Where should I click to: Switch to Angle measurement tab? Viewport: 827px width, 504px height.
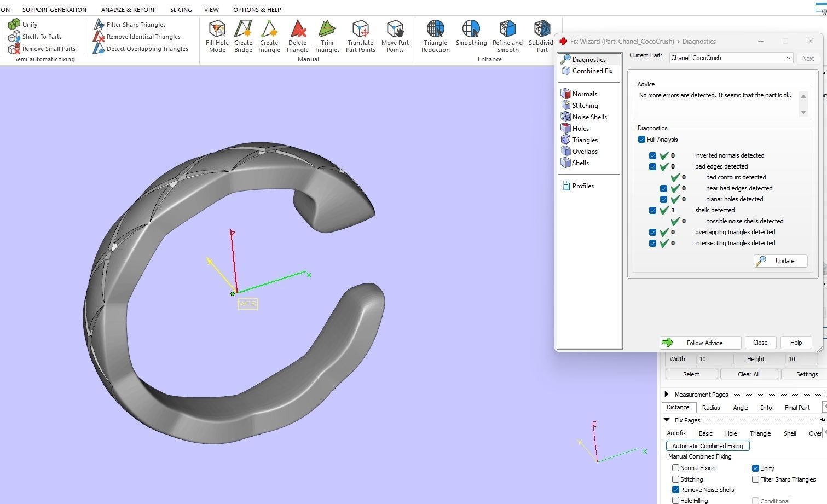tap(740, 408)
